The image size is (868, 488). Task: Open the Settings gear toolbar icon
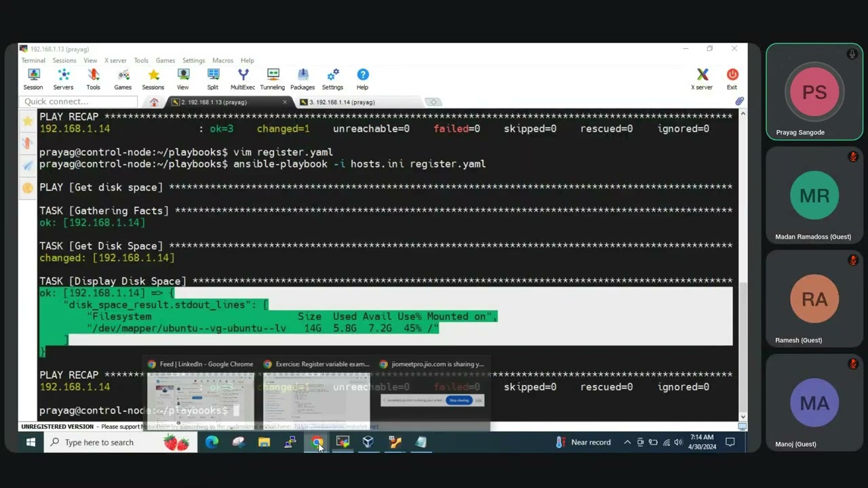(332, 79)
